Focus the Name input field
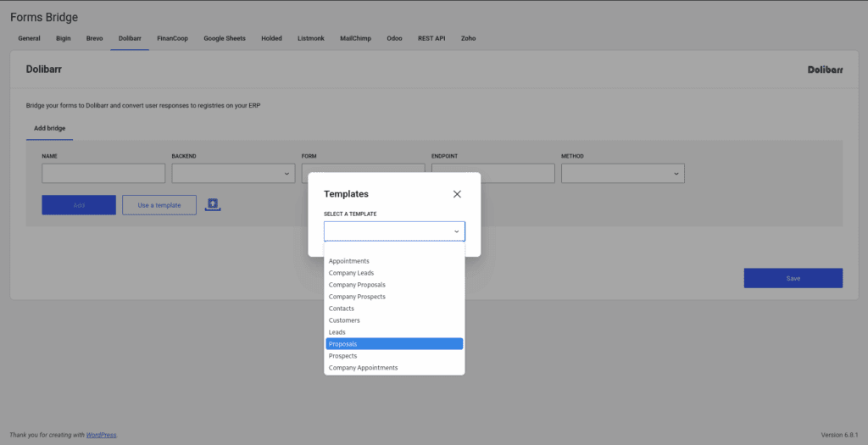 103,173
